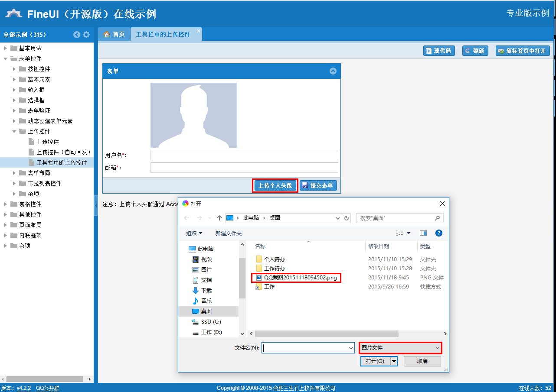Click the blue help question-mark icon
The height and width of the screenshot is (392, 556).
coord(439,233)
